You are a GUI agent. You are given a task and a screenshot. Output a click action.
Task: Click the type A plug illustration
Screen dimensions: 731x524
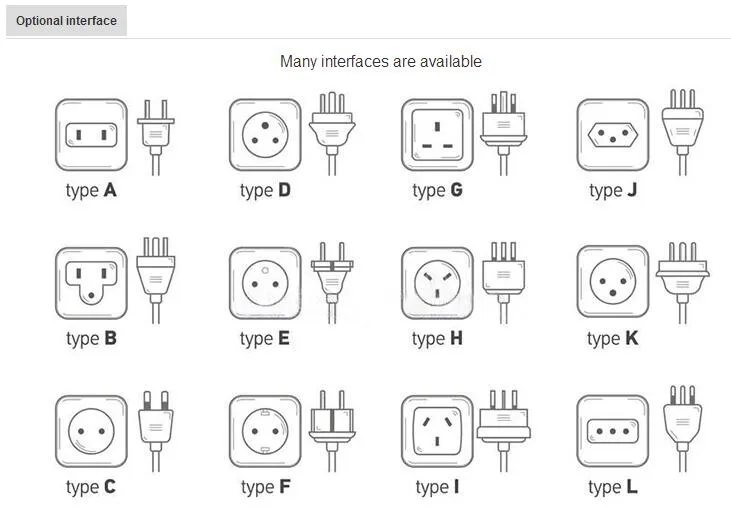pos(155,135)
